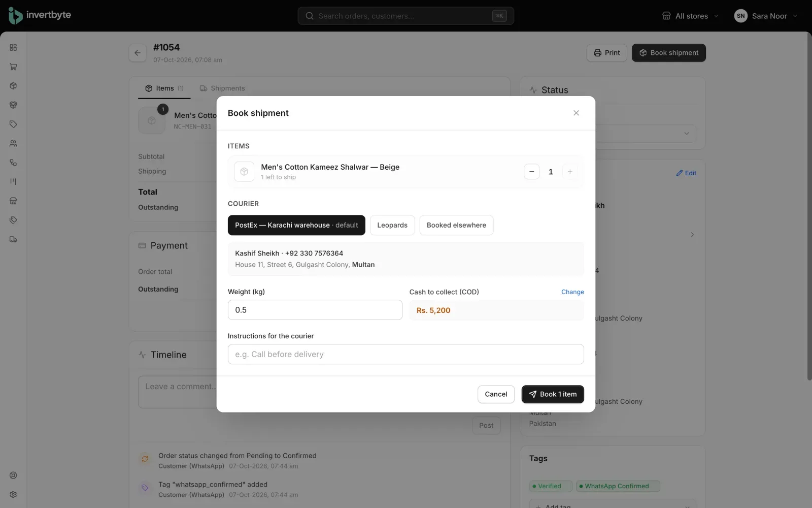The width and height of the screenshot is (812, 508).
Task: Click the Rs. 5,200 COD amount
Action: (433, 310)
